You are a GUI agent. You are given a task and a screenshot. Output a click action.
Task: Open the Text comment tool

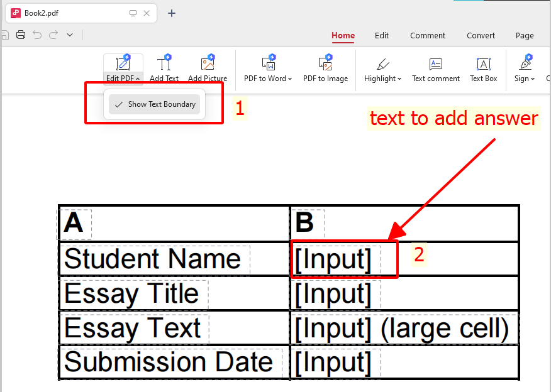pyautogui.click(x=435, y=64)
